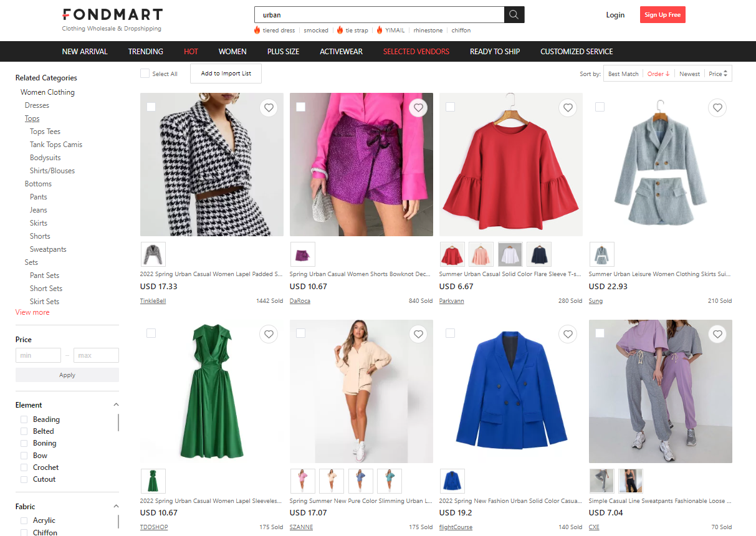Image resolution: width=756 pixels, height=536 pixels.
Task: Click the FONDMART logo
Action: pyautogui.click(x=112, y=15)
